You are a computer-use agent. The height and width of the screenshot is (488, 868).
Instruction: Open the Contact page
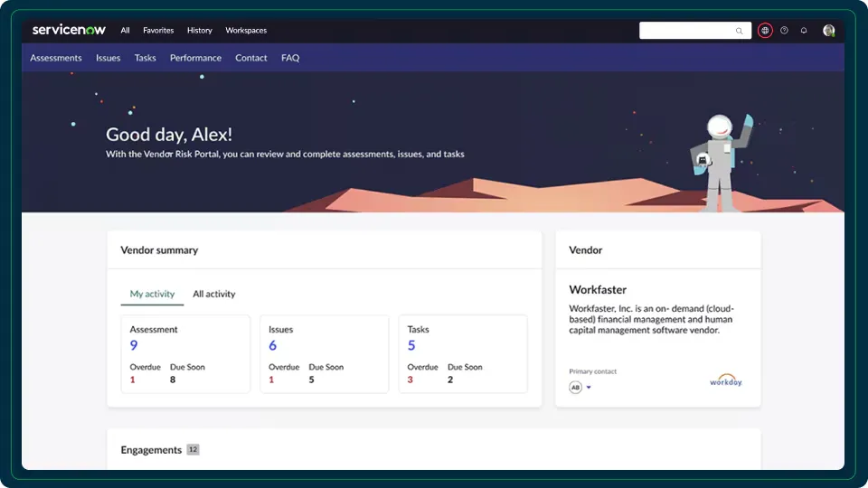250,58
